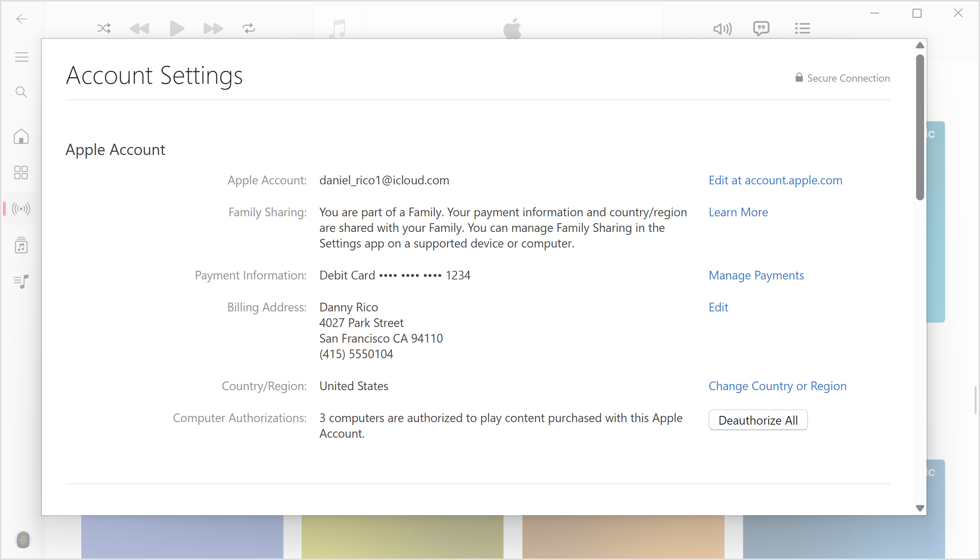The image size is (980, 560).
Task: Click the lyrics/captions icon
Action: point(761,28)
